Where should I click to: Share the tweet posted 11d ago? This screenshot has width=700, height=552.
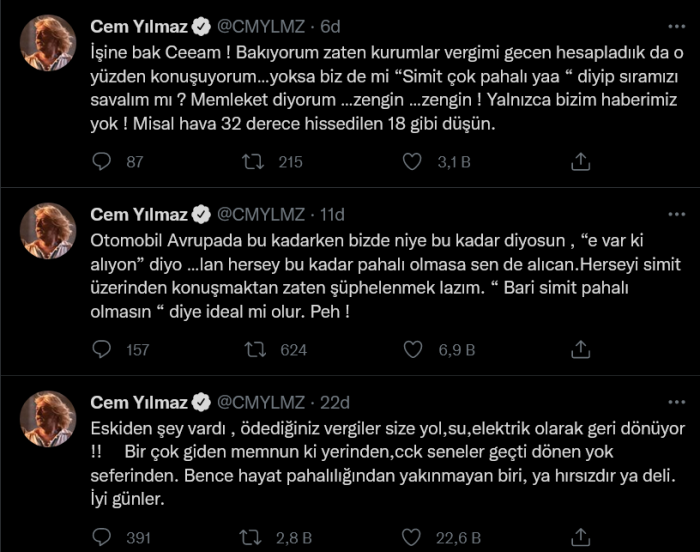(x=580, y=349)
